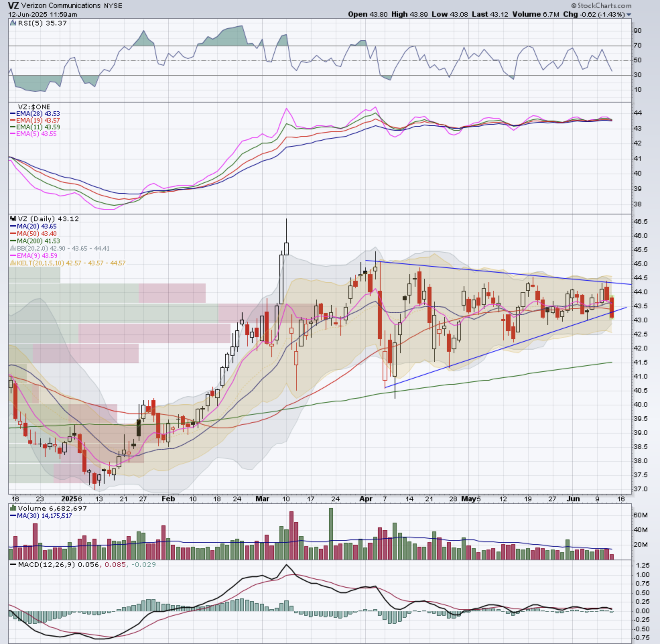This screenshot has width=660, height=644.
Task: Click the EMA(11) 43.59 legend entry
Action: click(35, 127)
